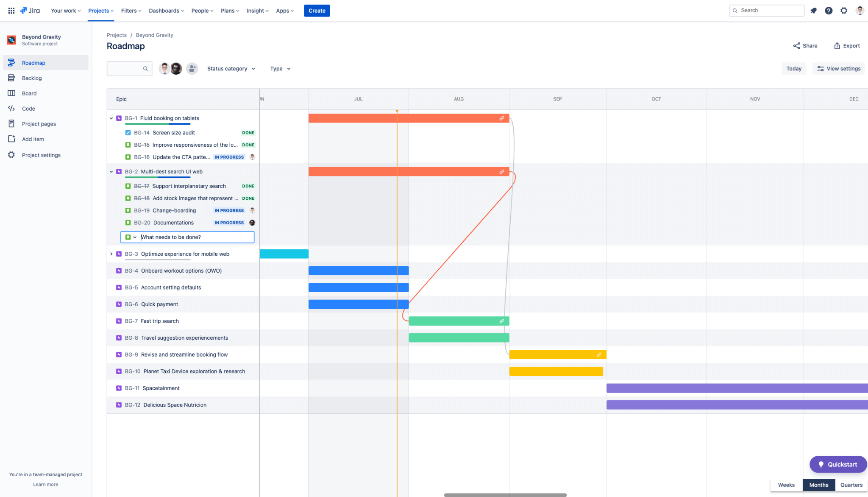
Task: Collapse the BG-1 Fluid booking epic
Action: click(x=111, y=118)
